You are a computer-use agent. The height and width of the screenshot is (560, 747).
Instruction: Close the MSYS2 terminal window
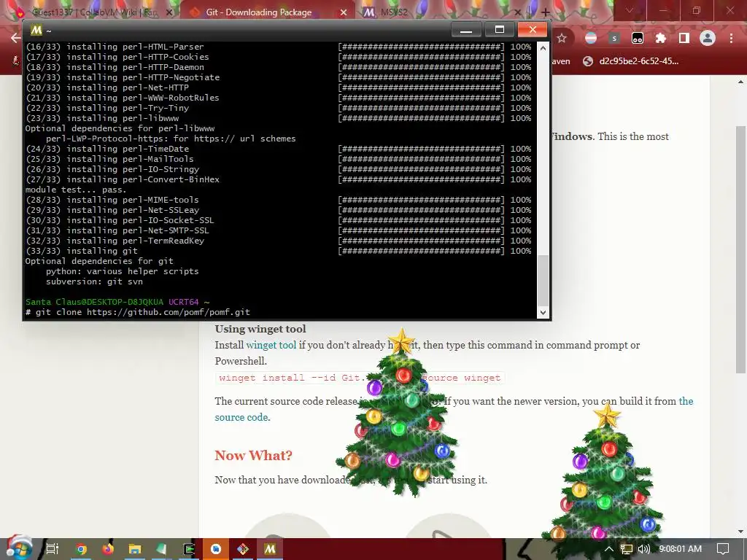[532, 30]
